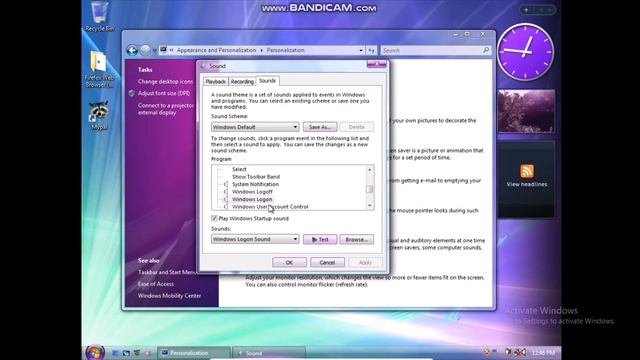
Task: Click the speaker icon next to Windows Logon
Action: coord(226,199)
